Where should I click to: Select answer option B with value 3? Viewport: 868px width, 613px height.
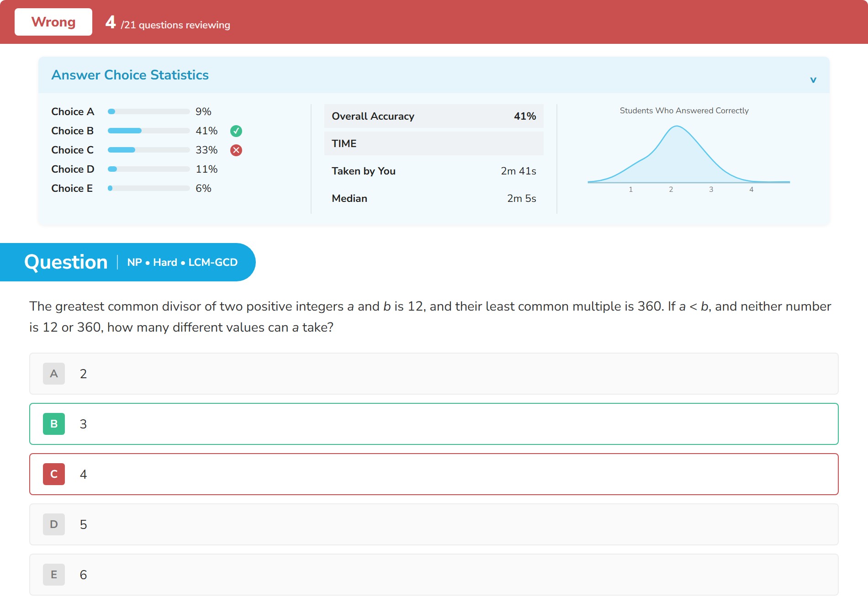[434, 424]
